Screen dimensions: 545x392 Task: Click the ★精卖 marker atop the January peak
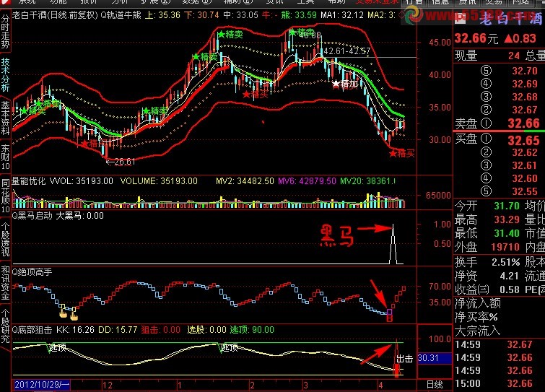coord(230,34)
